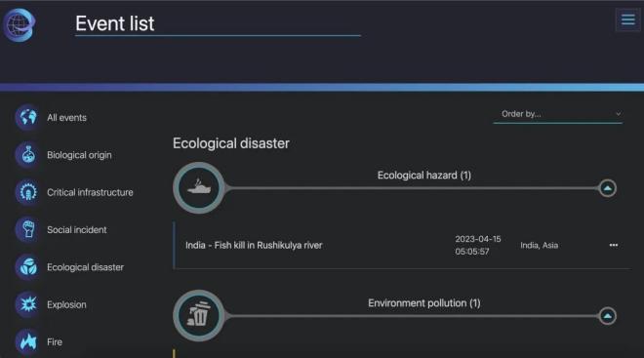The image size is (644, 358).
Task: Select the Social incident category label
Action: point(77,229)
